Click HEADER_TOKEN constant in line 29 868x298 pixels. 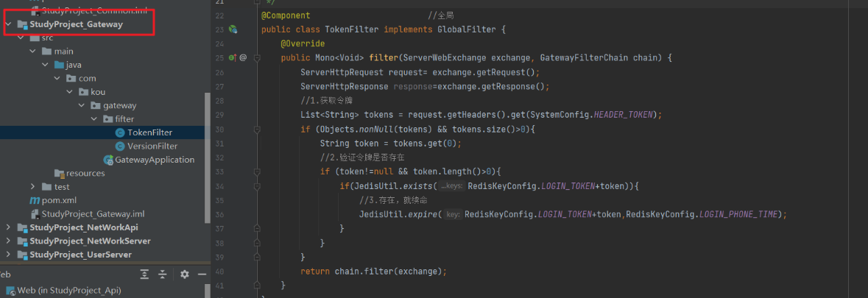(x=624, y=115)
